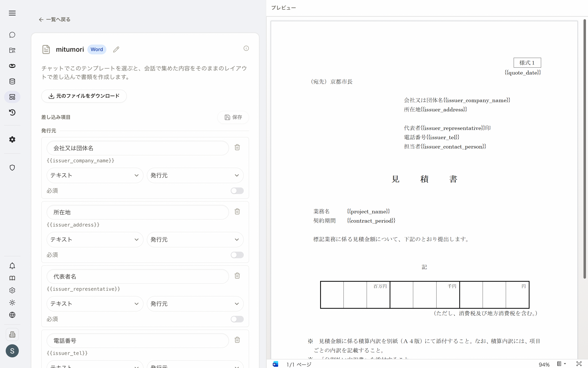Click the 保存 button
This screenshot has width=588, height=368.
click(233, 117)
